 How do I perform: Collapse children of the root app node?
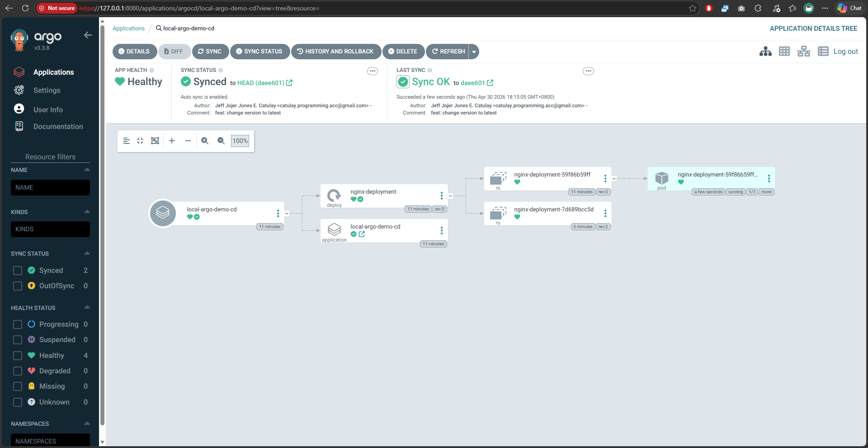[x=287, y=213]
